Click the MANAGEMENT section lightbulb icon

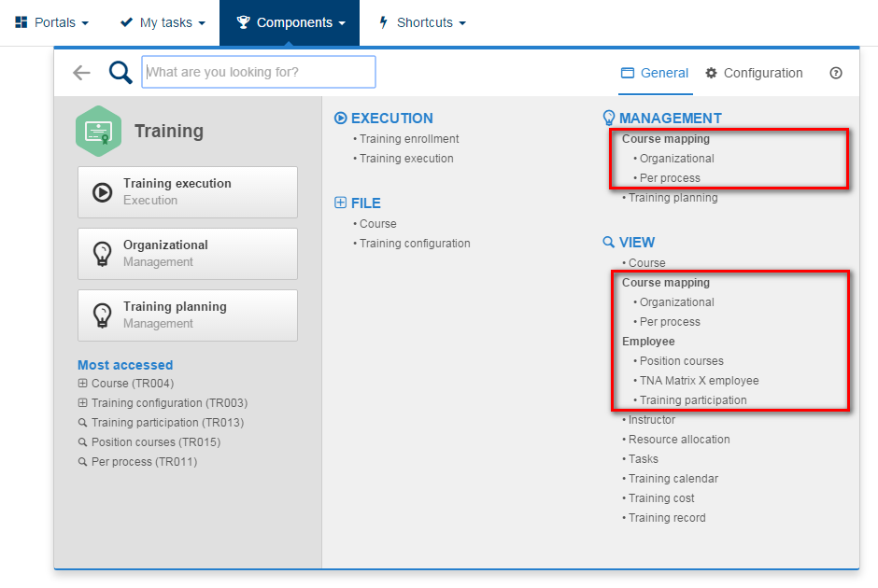[x=609, y=118]
